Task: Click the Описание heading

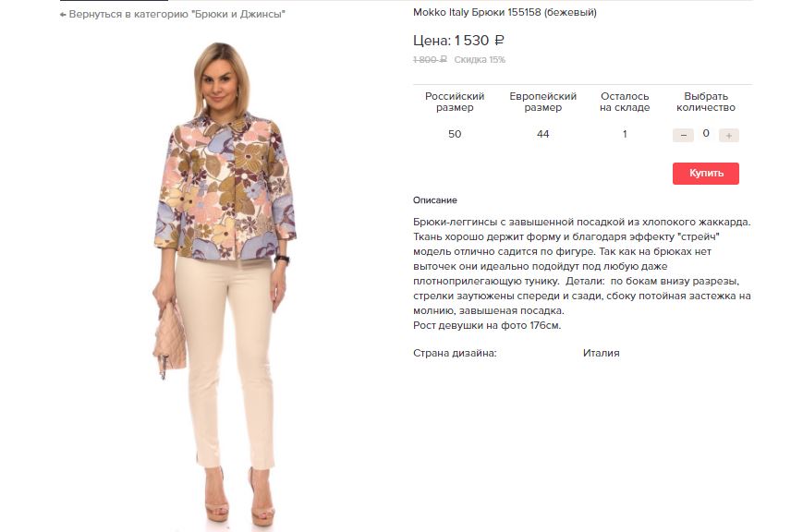Action: tap(435, 200)
